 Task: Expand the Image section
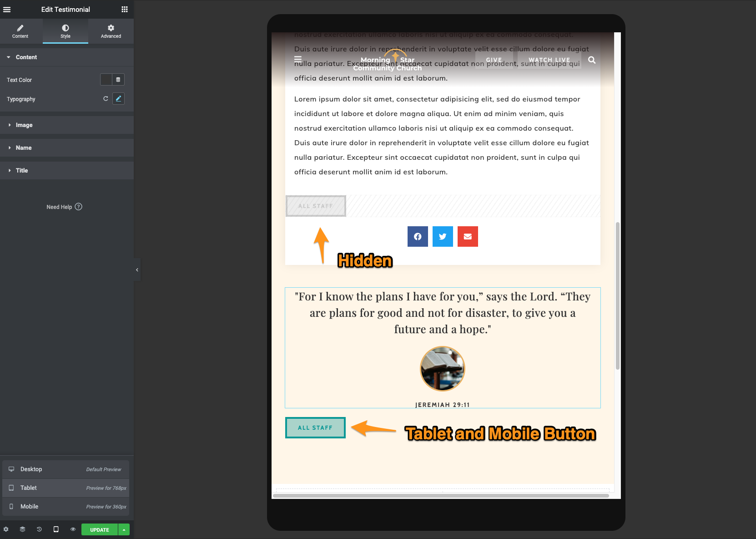pos(67,125)
